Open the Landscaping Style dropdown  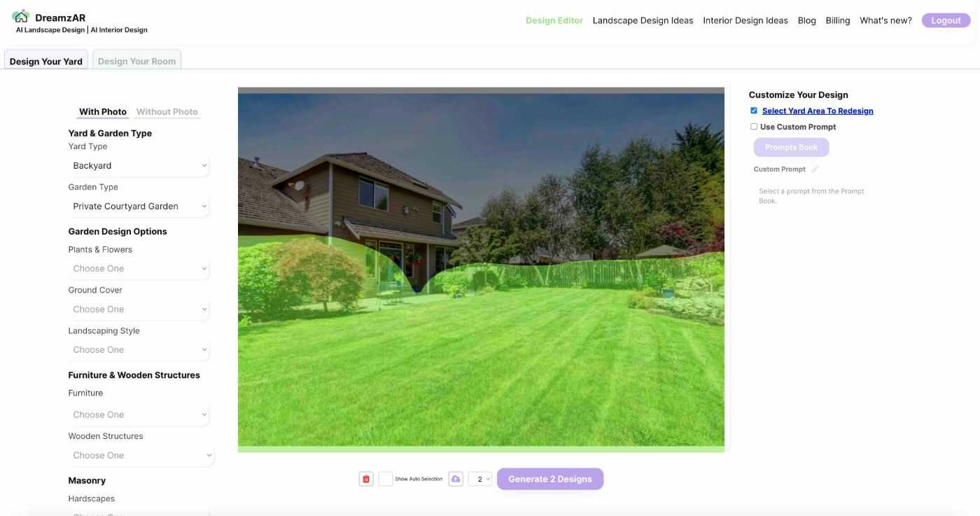point(139,350)
